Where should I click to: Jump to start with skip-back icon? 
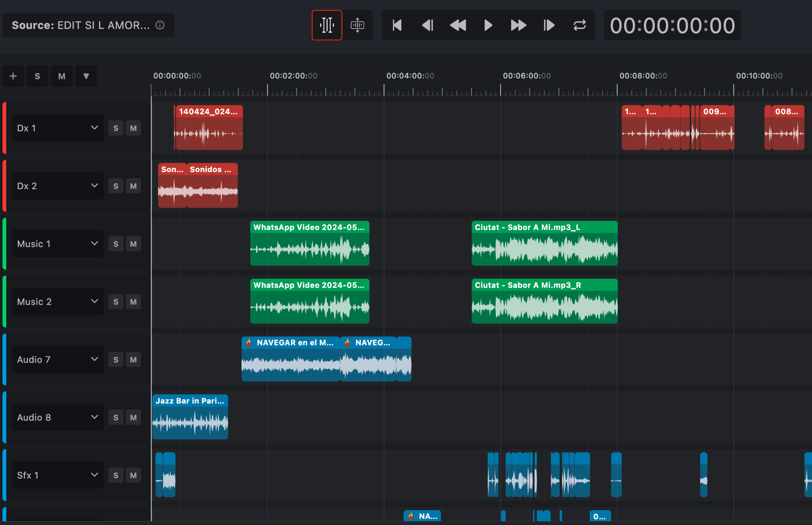pyautogui.click(x=397, y=25)
